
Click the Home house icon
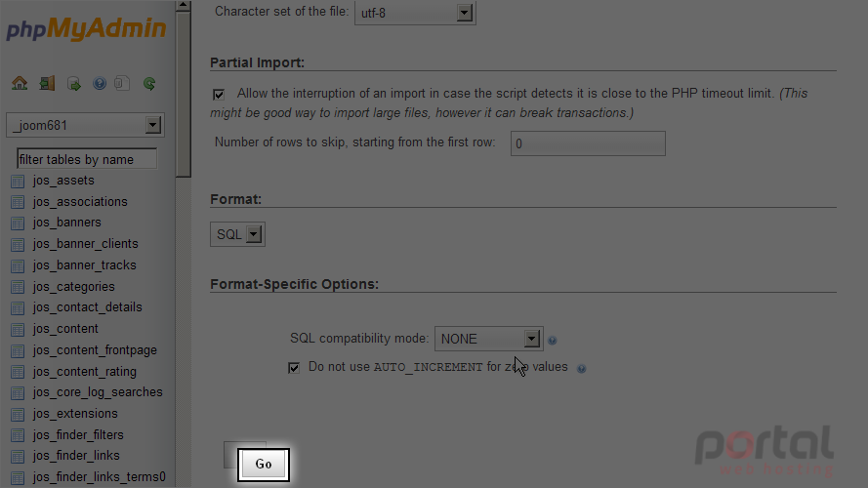[20, 84]
